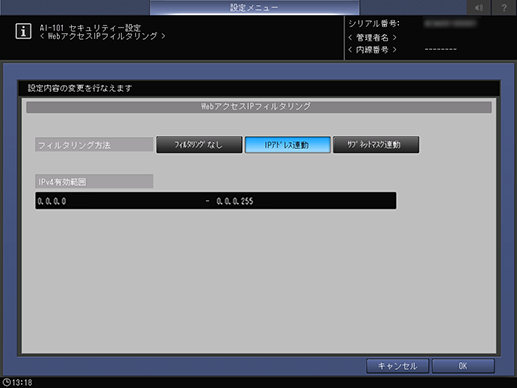The width and height of the screenshot is (517, 388).
Task: Click the 設定内容の変更を行なえます message
Action: point(80,88)
